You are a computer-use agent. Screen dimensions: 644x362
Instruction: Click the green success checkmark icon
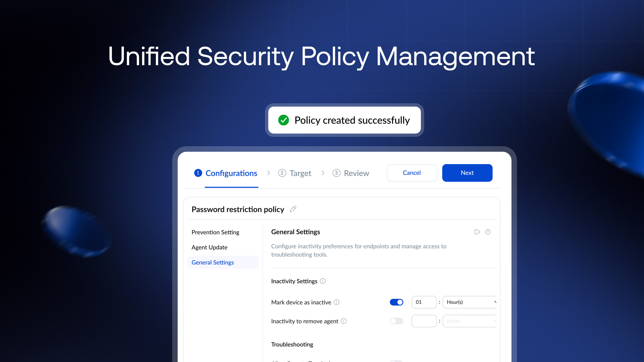pyautogui.click(x=283, y=120)
